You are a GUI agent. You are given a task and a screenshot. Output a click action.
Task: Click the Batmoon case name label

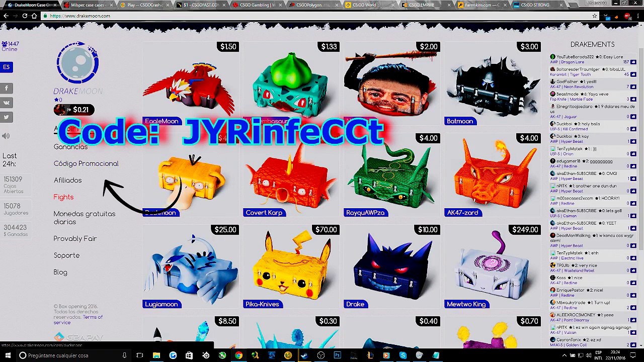460,121
